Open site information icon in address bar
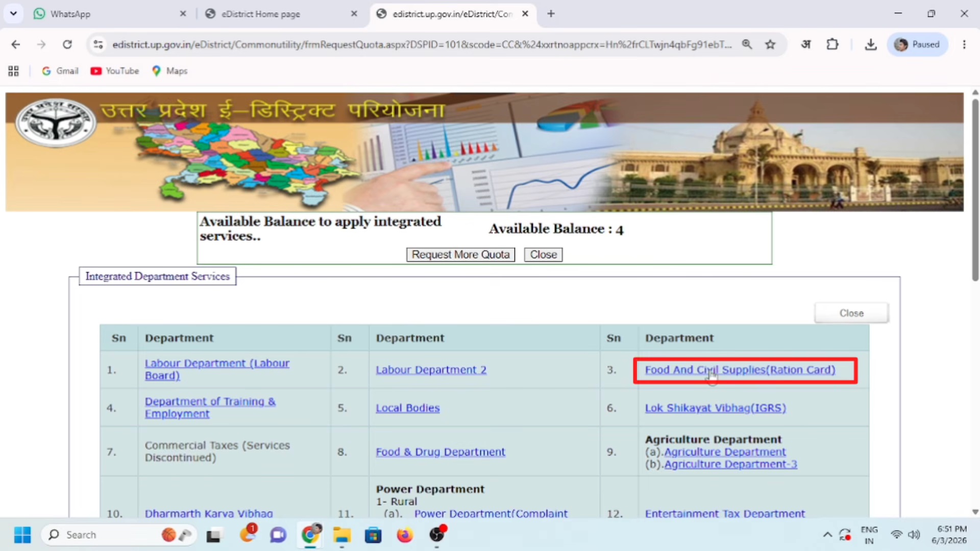The width and height of the screenshot is (980, 551). pyautogui.click(x=98, y=44)
